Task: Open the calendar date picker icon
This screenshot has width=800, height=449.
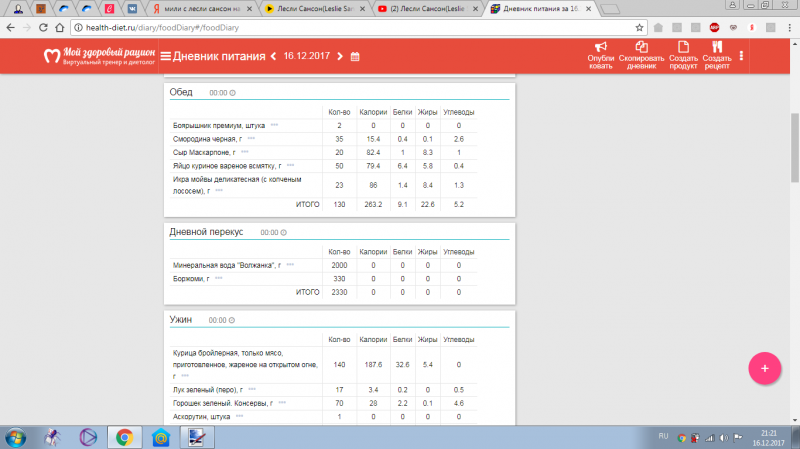Action: (355, 57)
